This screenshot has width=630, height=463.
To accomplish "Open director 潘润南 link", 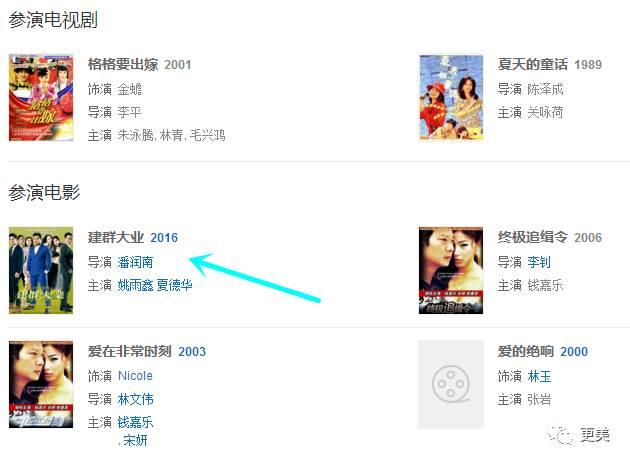I will (135, 262).
